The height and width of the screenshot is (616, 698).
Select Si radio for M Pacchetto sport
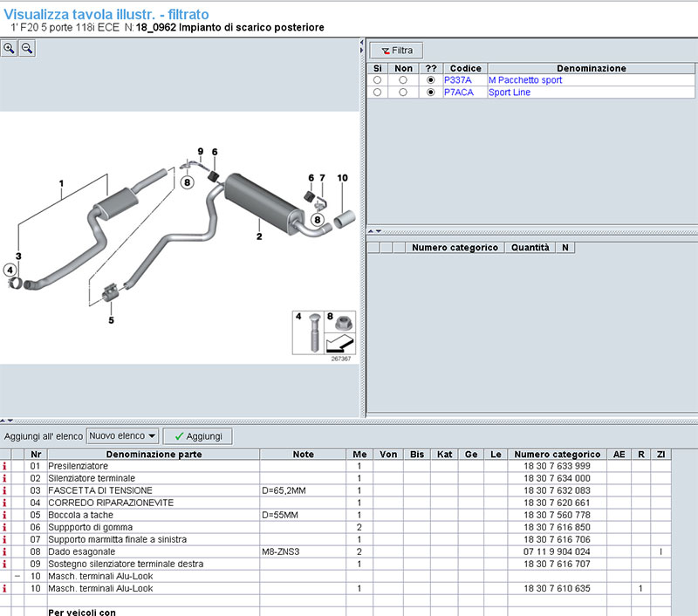377,80
